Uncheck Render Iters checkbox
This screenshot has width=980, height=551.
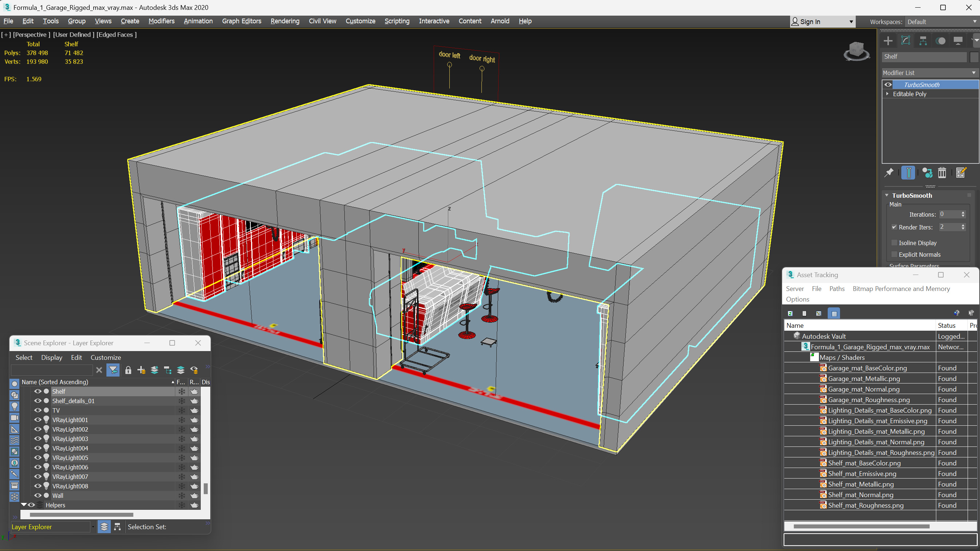pyautogui.click(x=894, y=227)
